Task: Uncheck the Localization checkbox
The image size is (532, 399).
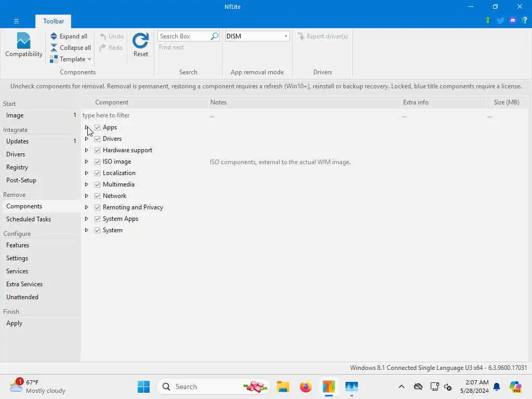Action: pyautogui.click(x=97, y=173)
